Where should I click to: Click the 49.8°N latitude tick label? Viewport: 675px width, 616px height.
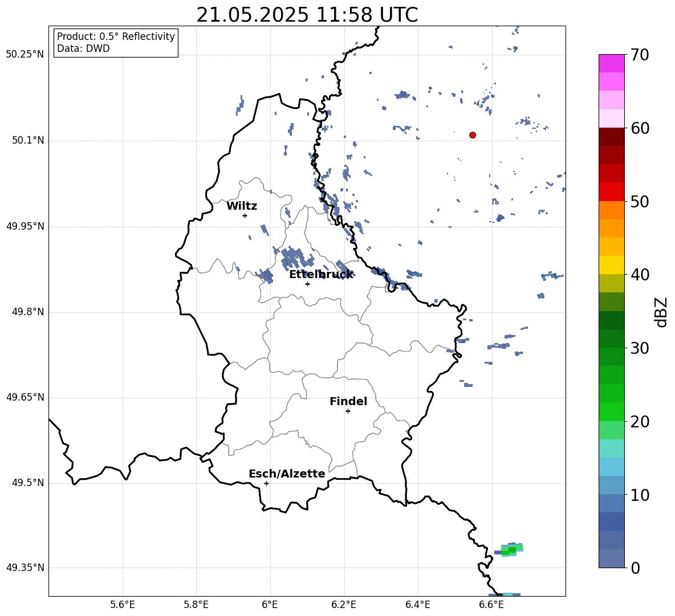[27, 312]
